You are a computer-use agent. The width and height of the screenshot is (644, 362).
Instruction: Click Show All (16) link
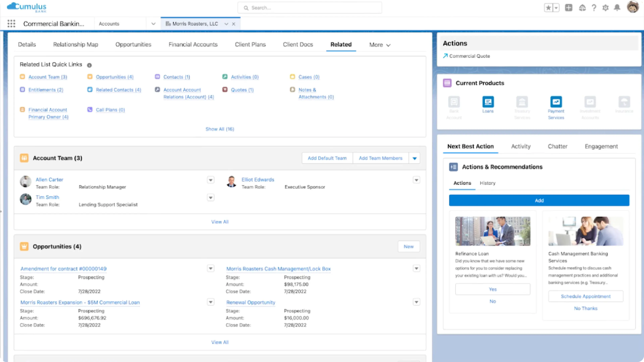tap(220, 129)
